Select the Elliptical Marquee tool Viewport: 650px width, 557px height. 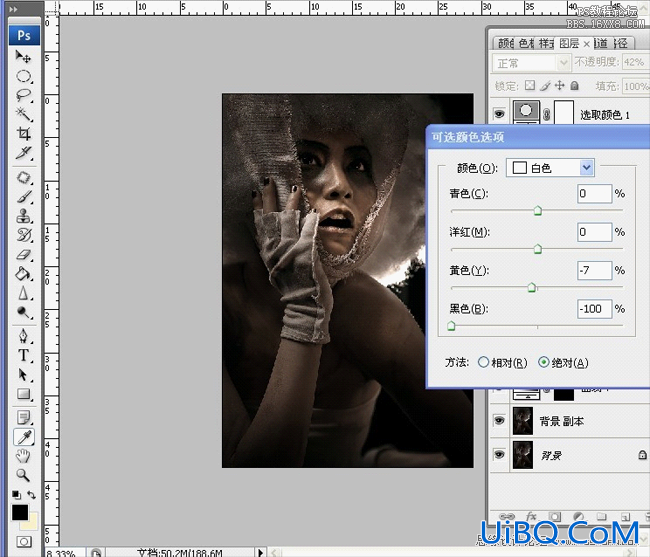[23, 76]
